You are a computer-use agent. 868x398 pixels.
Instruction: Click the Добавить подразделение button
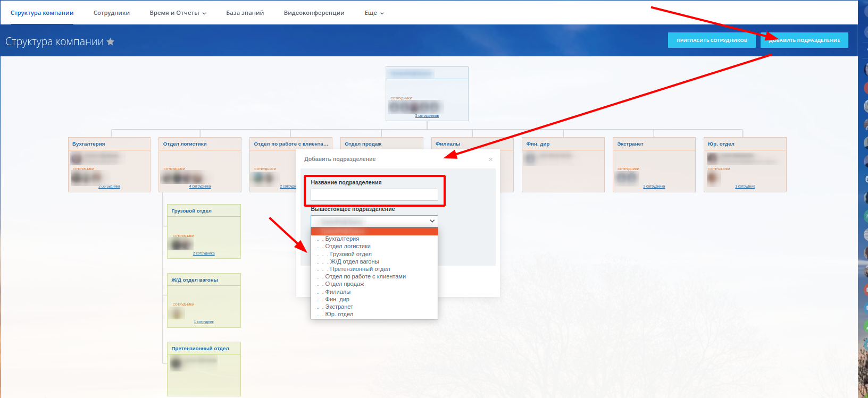(804, 40)
